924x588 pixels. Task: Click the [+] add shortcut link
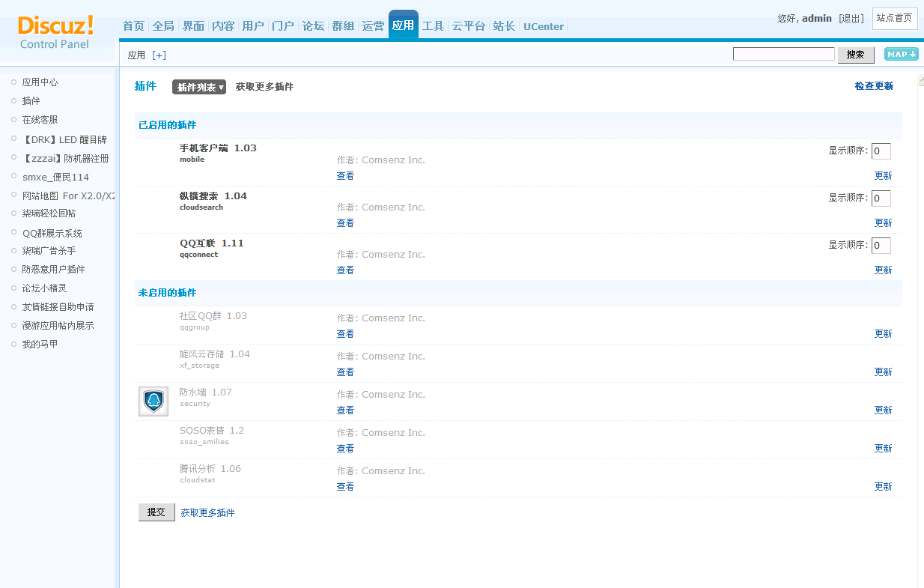[x=159, y=55]
